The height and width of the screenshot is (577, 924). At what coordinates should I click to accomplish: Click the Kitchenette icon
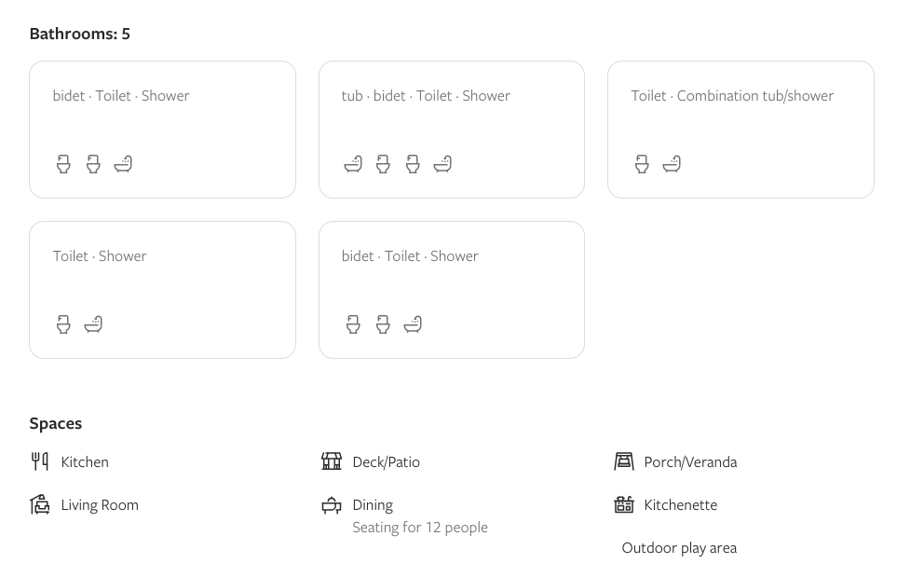point(624,504)
